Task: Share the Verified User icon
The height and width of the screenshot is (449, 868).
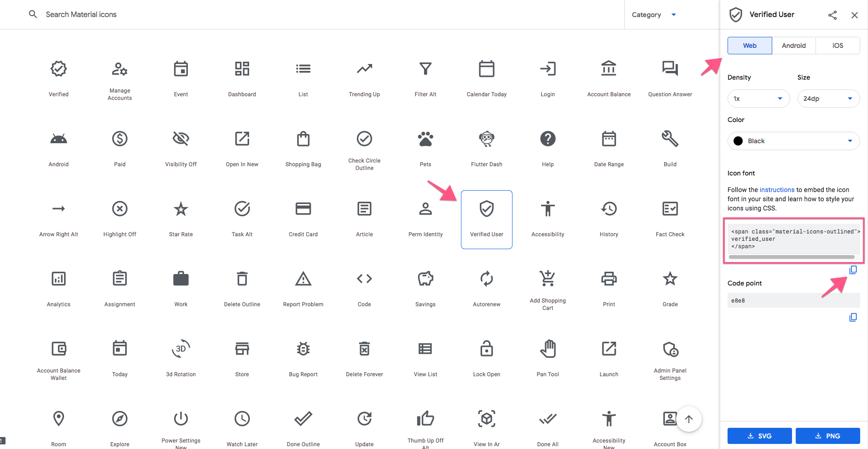Action: (x=832, y=15)
